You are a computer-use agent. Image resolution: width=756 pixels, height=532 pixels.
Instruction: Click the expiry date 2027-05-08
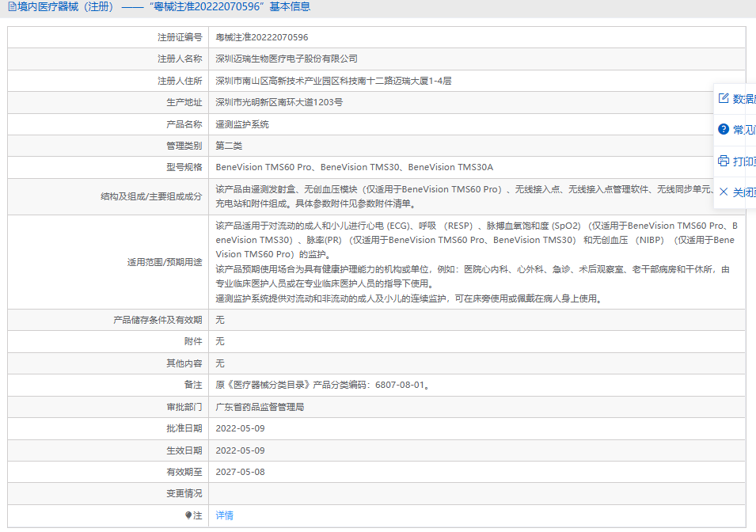point(240,472)
